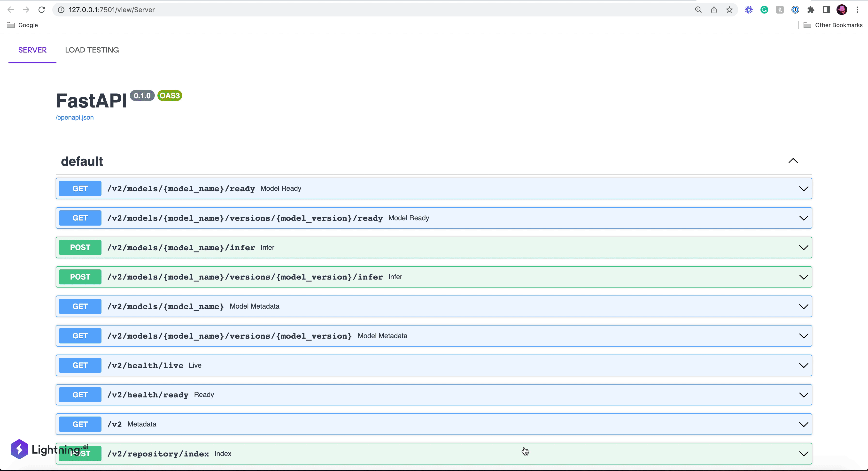Screen dimensions: 868x471
Task: Click the share page icon
Action: tap(714, 10)
